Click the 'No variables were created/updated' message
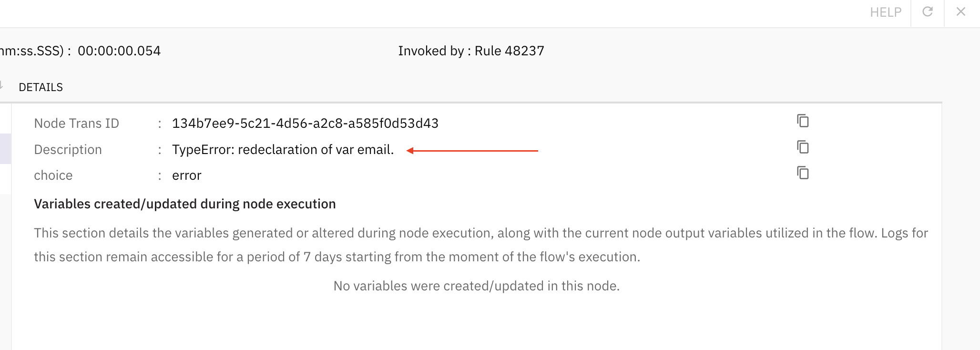The image size is (980, 350). (x=476, y=286)
